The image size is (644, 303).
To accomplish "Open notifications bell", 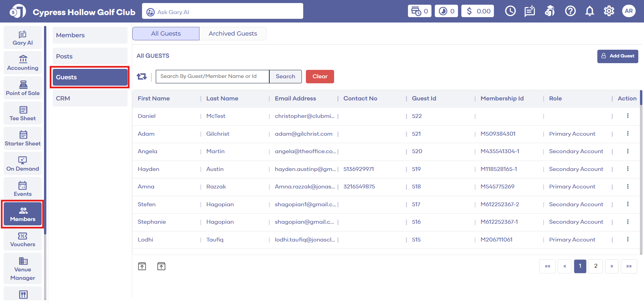I will click(589, 11).
